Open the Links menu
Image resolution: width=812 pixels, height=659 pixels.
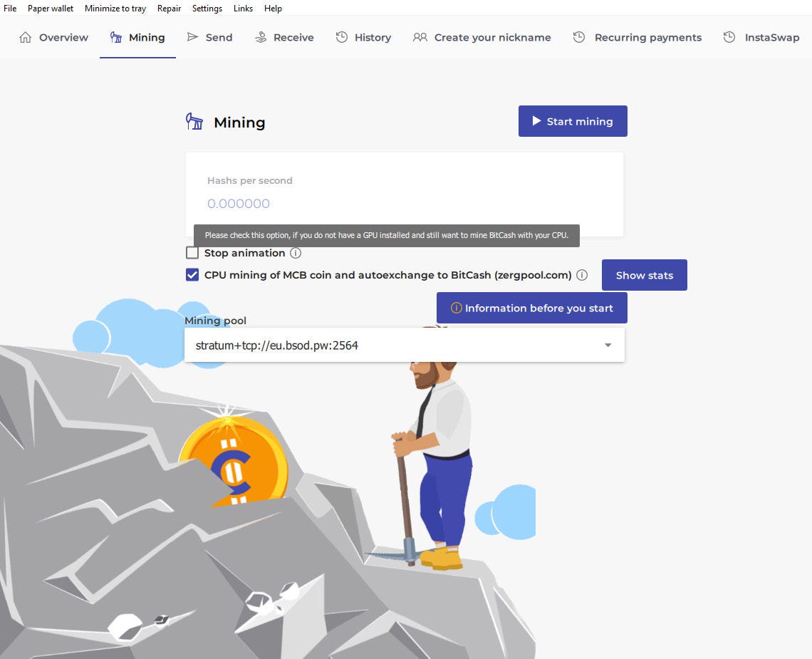pyautogui.click(x=243, y=9)
